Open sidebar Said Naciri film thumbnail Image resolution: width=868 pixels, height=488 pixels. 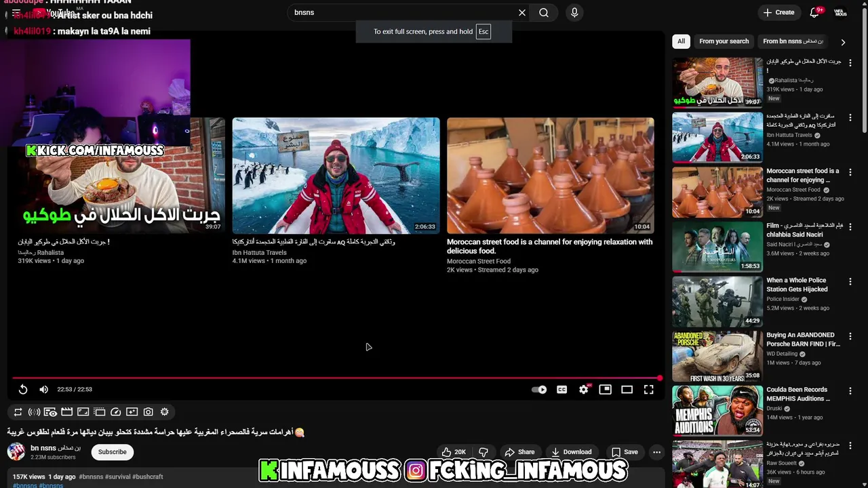click(x=717, y=246)
